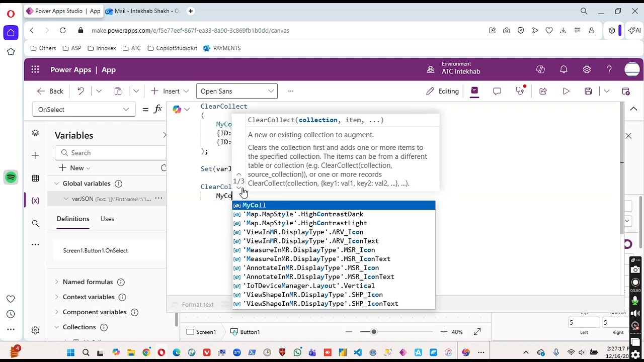This screenshot has width=644, height=362.
Task: Open Power Apps header settings gear
Action: pyautogui.click(x=587, y=70)
